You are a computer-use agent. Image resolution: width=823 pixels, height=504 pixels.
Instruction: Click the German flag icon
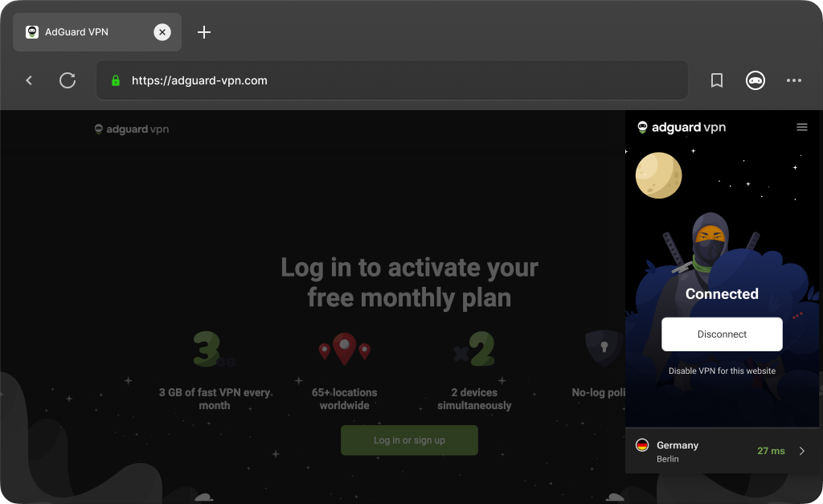(x=642, y=445)
